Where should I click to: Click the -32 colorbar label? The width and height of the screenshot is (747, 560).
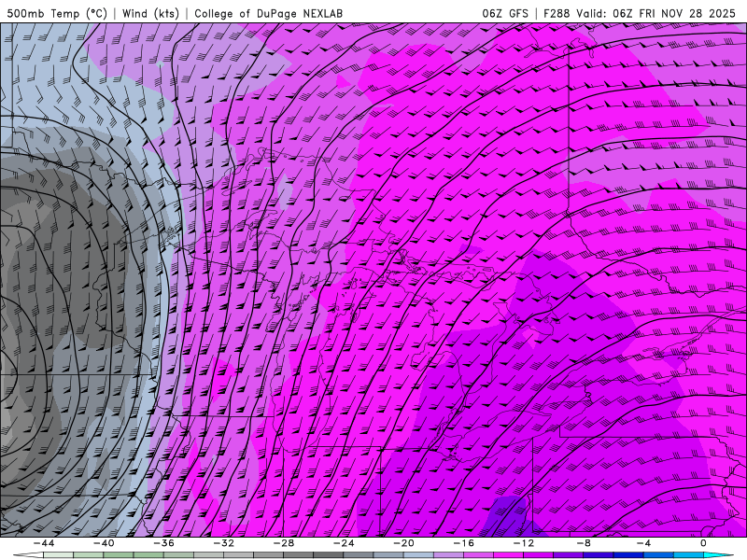pos(224,543)
